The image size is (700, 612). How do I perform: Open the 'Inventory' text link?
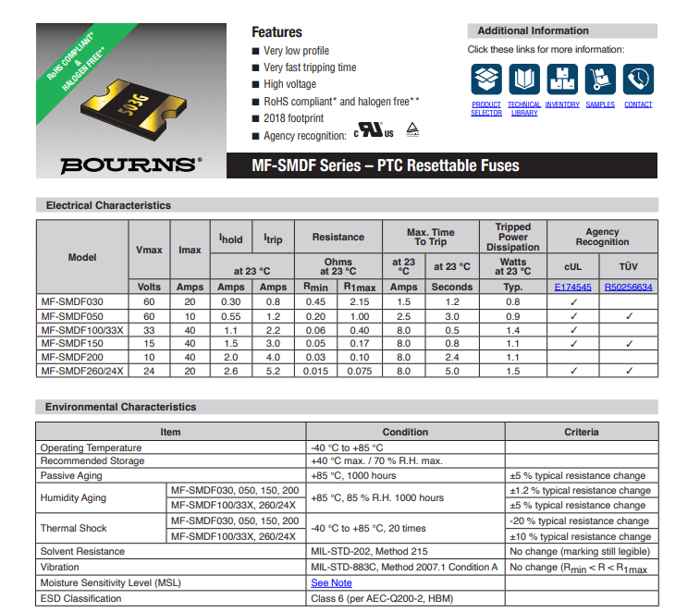tap(562, 105)
